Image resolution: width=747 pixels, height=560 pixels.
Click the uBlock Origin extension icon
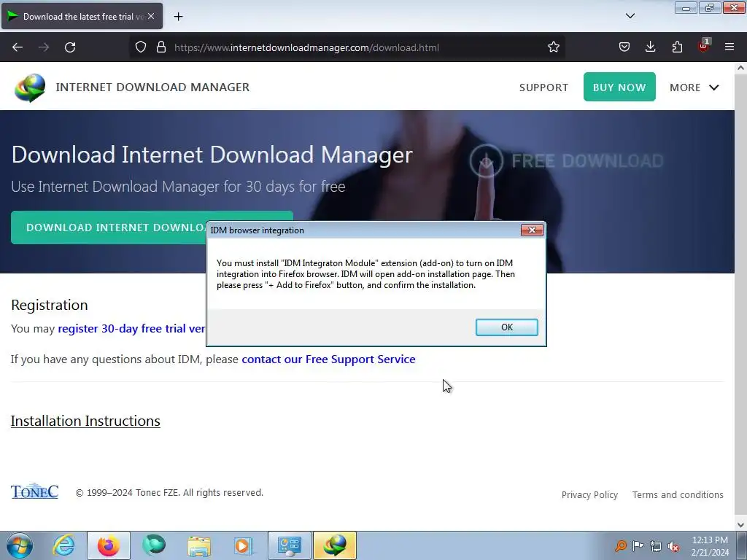click(704, 46)
